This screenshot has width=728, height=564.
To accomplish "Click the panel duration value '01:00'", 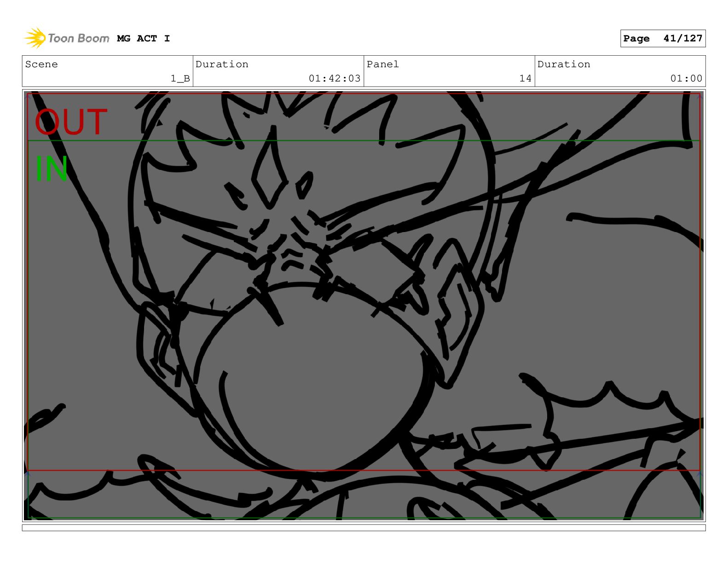I will 686,79.
